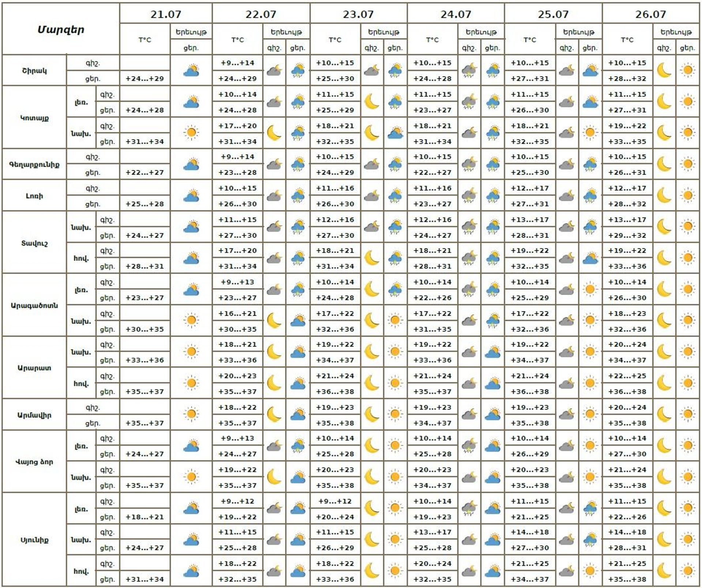Select Շիրակ night storm icon for 24.07
Screen dimensions: 702x588
pyautogui.click(x=469, y=70)
